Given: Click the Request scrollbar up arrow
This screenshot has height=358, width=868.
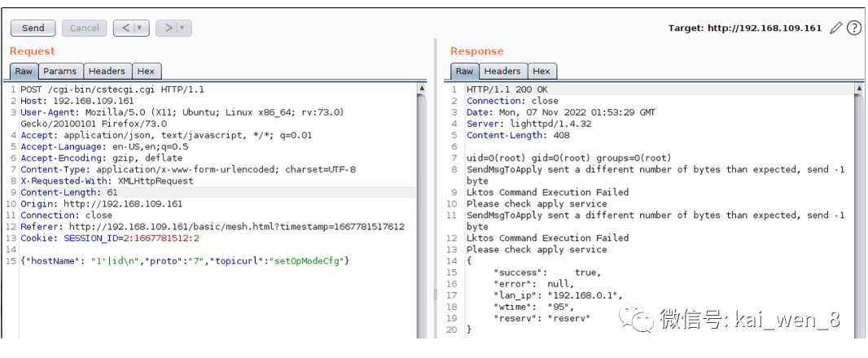Looking at the screenshot, I should 422,89.
